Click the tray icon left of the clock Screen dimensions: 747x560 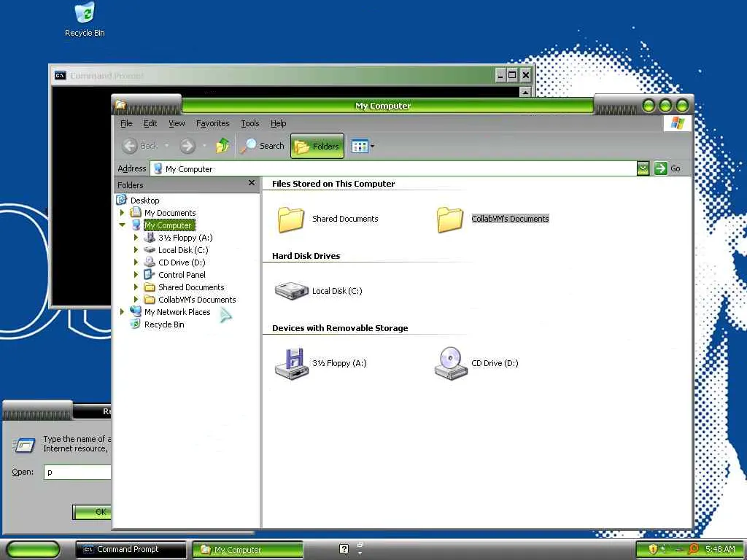[x=694, y=549]
